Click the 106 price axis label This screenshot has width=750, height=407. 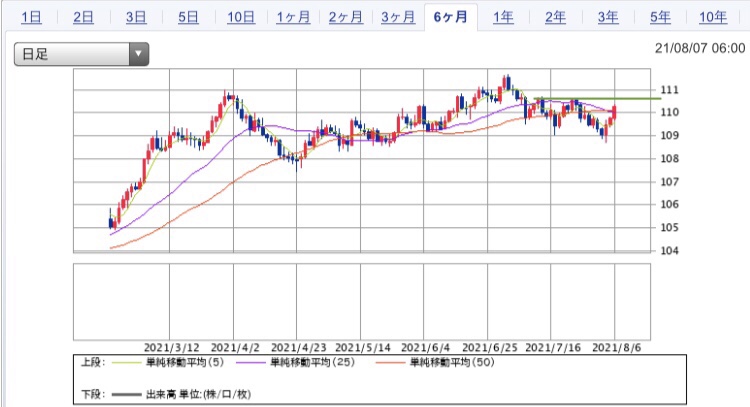pos(669,204)
